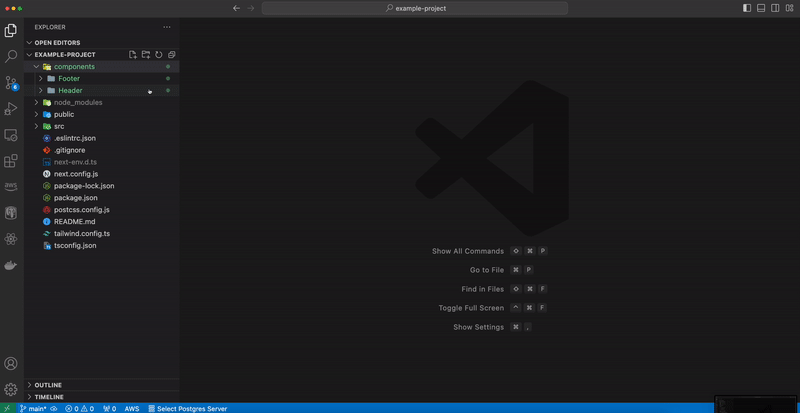Toggle the primary side bar layout button
800x413 pixels.
[x=747, y=8]
